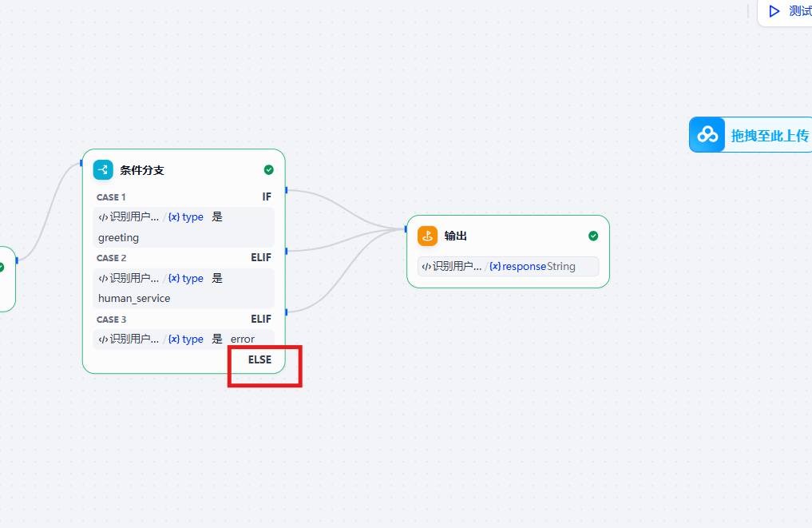Click the 测试 play triangle icon
The image size is (812, 528).
pos(774,11)
